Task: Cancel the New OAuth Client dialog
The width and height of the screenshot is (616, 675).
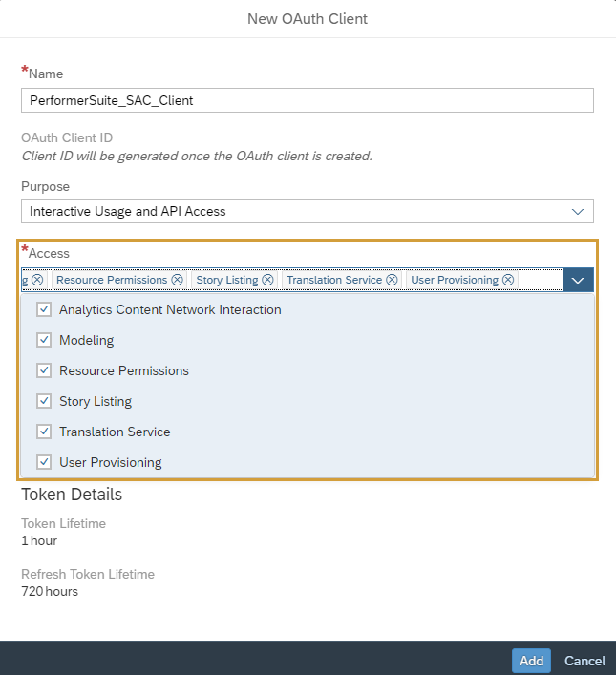Action: tap(584, 661)
